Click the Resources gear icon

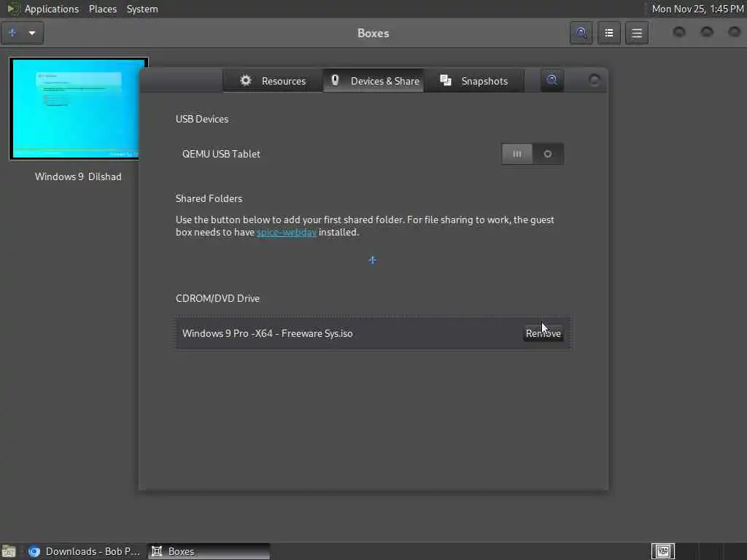[245, 80]
